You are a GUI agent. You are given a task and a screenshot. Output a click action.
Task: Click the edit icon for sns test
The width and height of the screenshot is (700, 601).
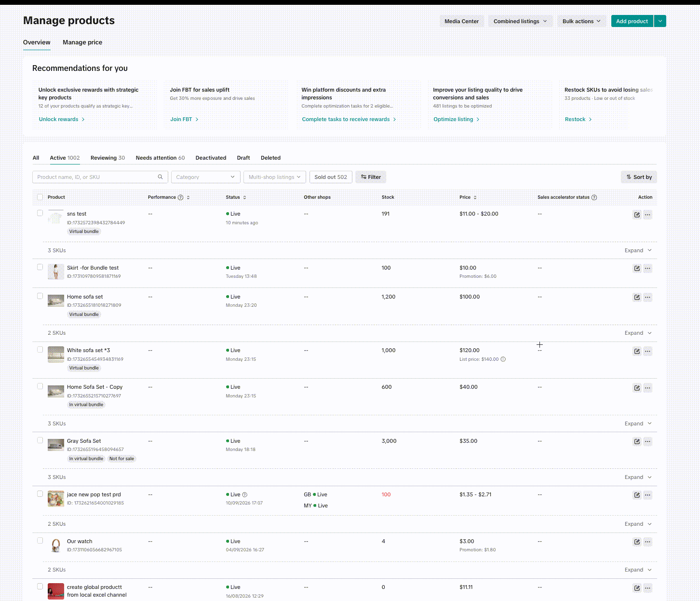click(x=637, y=215)
